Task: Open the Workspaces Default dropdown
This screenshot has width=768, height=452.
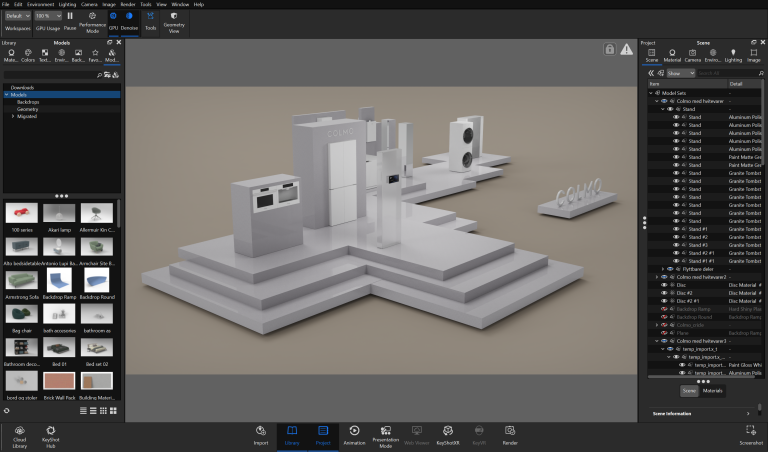Action: tap(16, 16)
